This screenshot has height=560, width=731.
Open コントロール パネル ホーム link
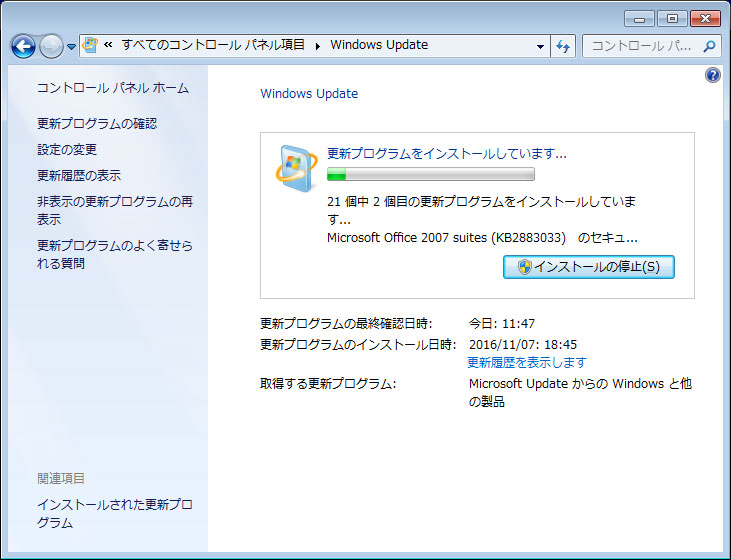(x=113, y=88)
